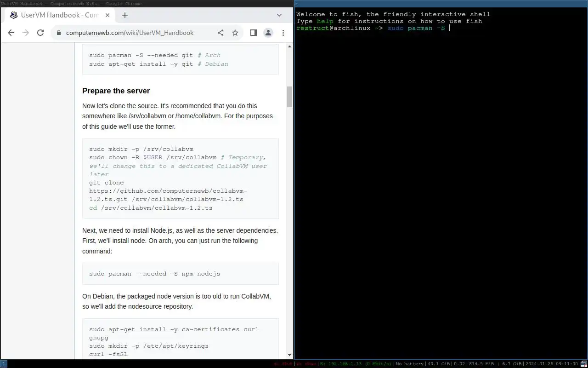
Task: Click the address bar URL field
Action: point(130,33)
